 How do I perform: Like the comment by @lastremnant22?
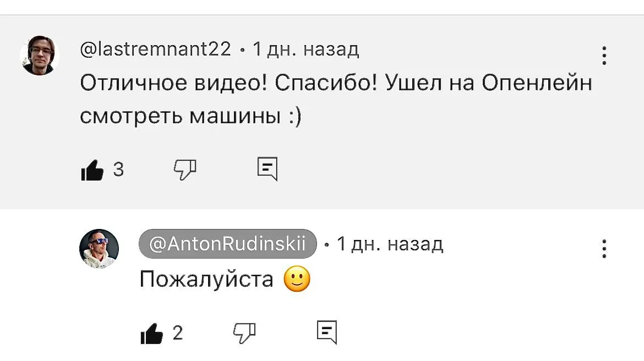tap(92, 170)
